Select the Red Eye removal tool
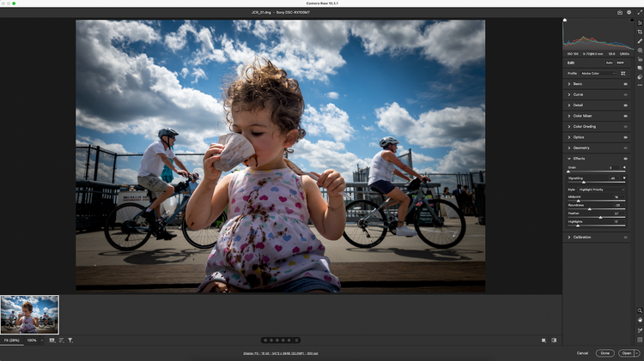The width and height of the screenshot is (644, 361). click(640, 59)
